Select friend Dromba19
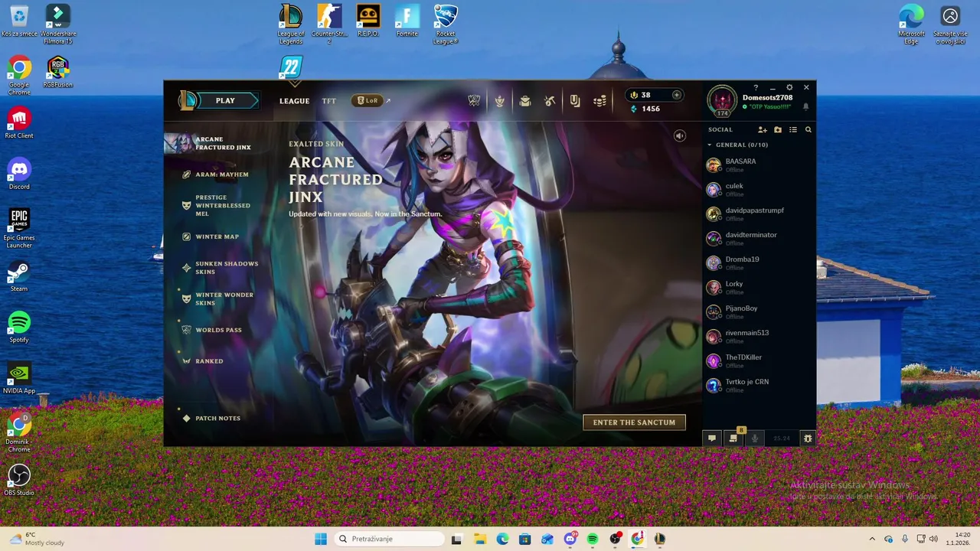980x551 pixels. coord(758,262)
